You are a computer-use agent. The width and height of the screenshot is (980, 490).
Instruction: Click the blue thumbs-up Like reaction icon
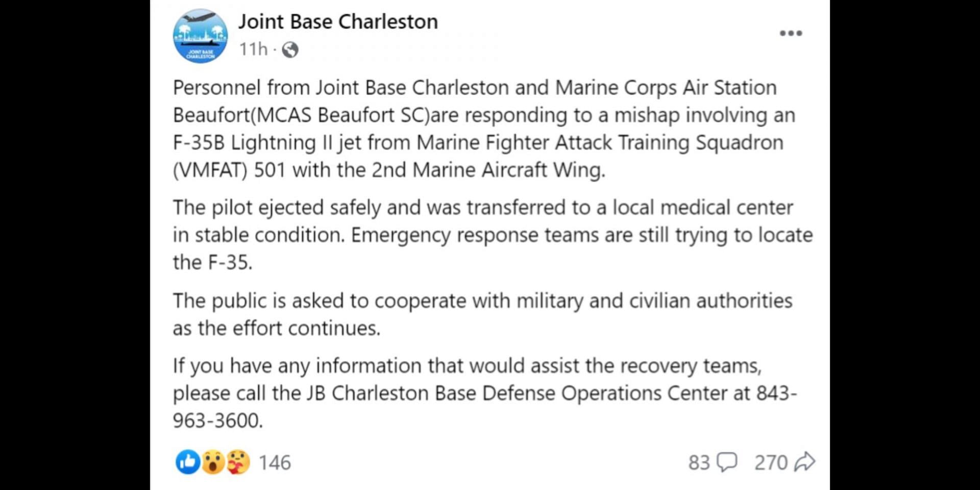pos(188,462)
